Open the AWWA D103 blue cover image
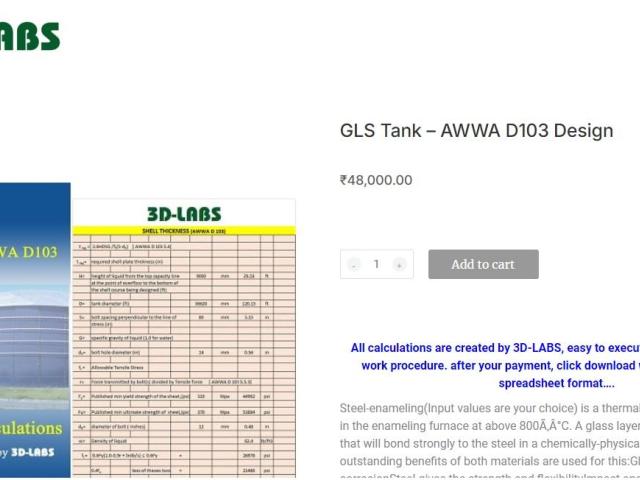640x480 pixels. (35, 330)
